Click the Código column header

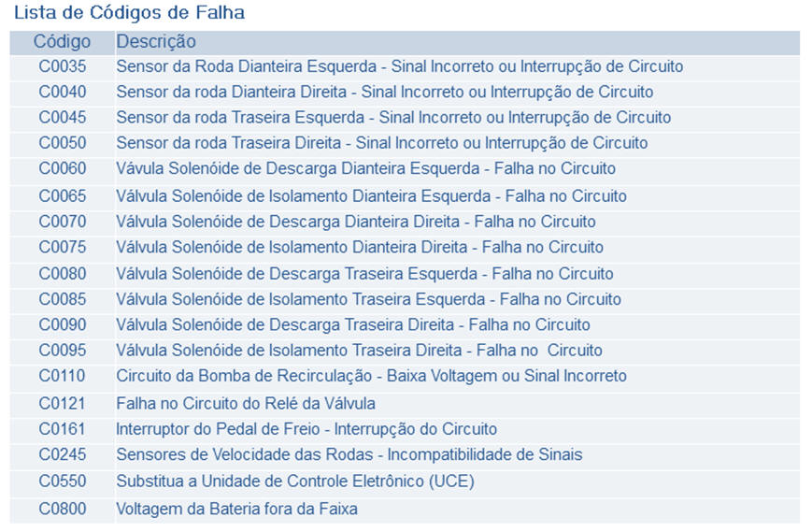(x=62, y=42)
